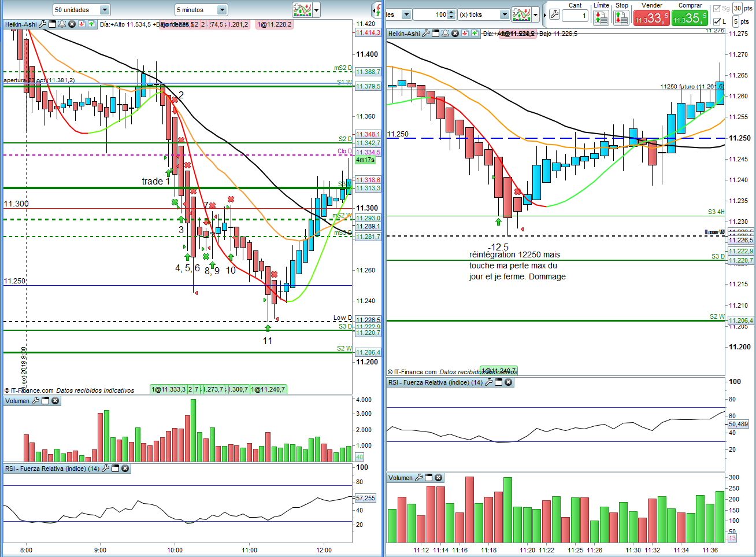This screenshot has width=756, height=557.
Task: Open the right chart's add indicator tool
Action: (x=521, y=14)
